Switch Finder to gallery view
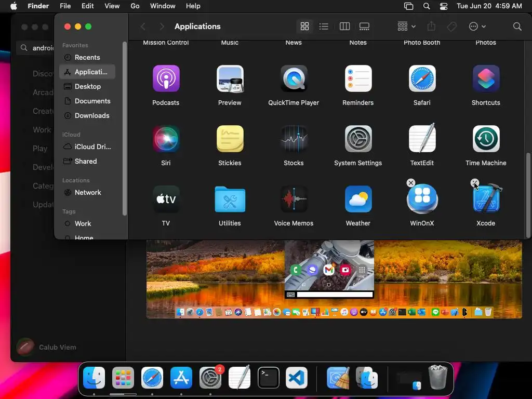Image resolution: width=532 pixels, height=399 pixels. pos(364,26)
